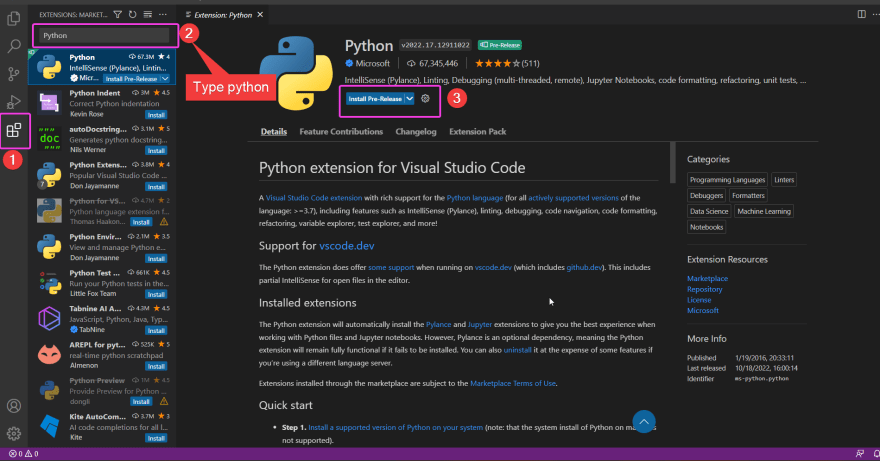Click Install Pre-Release button in details header
The height and width of the screenshot is (461, 880).
click(x=375, y=98)
